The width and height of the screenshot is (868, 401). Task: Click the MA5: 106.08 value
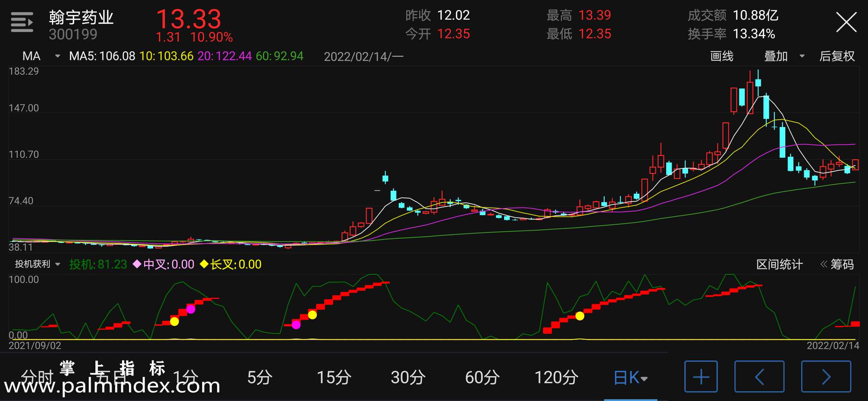tap(102, 56)
